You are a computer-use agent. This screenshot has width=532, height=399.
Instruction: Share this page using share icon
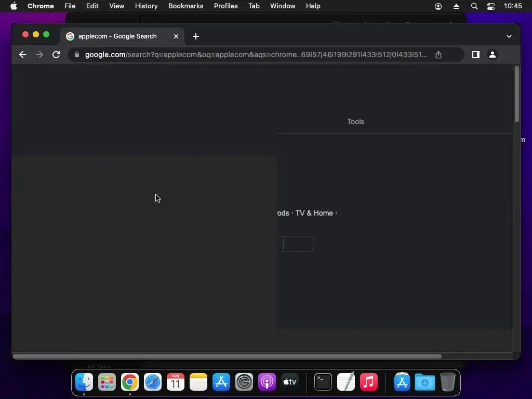[x=438, y=55]
